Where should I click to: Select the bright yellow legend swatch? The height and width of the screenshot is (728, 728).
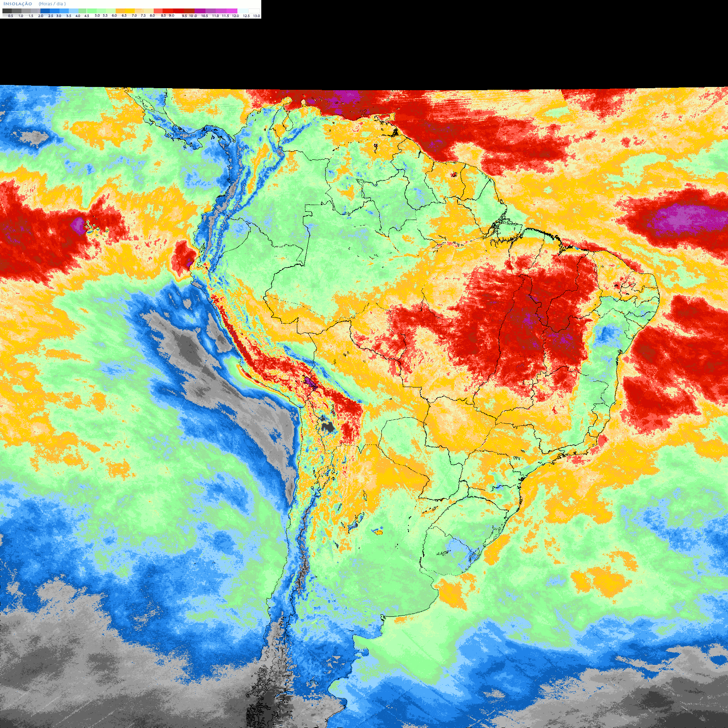[x=129, y=11]
